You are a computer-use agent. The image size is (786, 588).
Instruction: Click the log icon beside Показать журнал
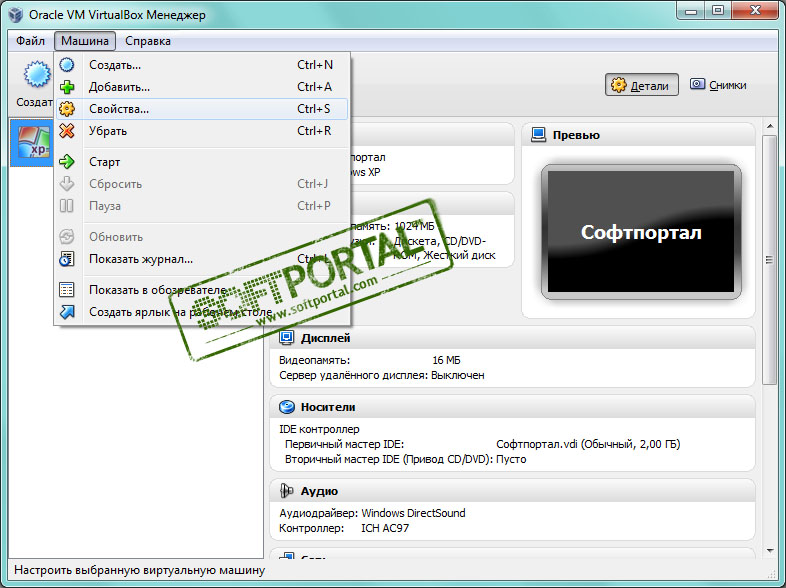click(67, 259)
